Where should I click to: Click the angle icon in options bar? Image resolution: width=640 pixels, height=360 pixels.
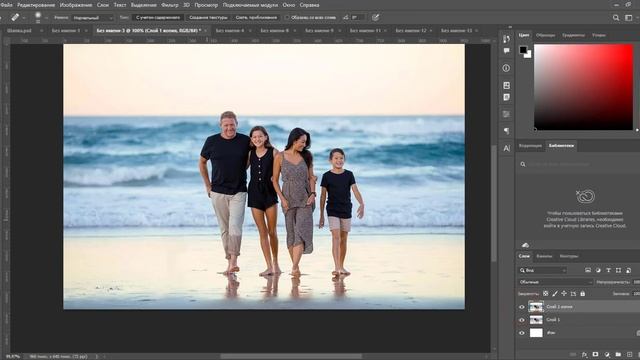(x=345, y=18)
